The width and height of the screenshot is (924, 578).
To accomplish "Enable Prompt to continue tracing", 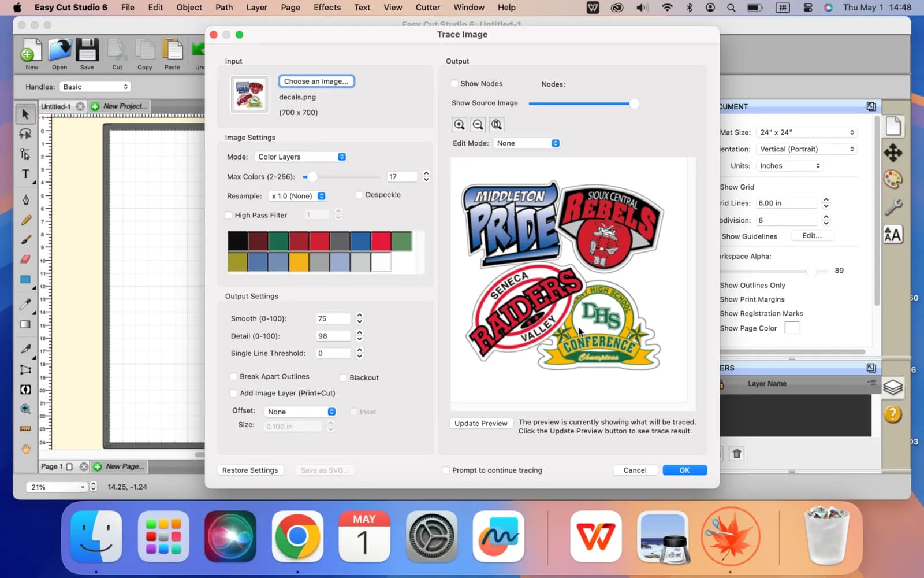I will (446, 470).
